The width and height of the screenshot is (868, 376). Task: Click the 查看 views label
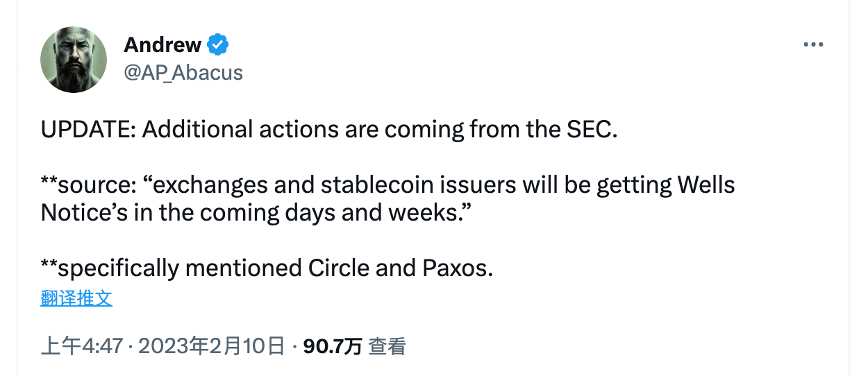coord(387,346)
